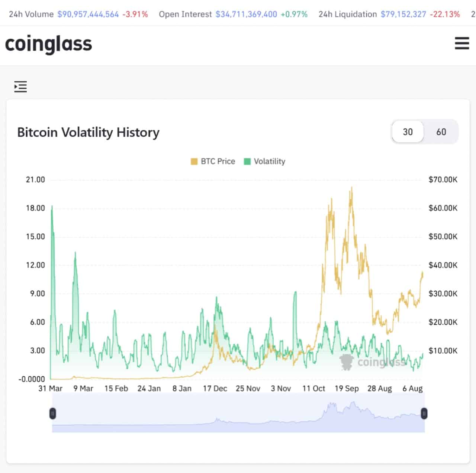Viewport: 476px width, 473px height.
Task: Click the coinglass logo
Action: (48, 43)
